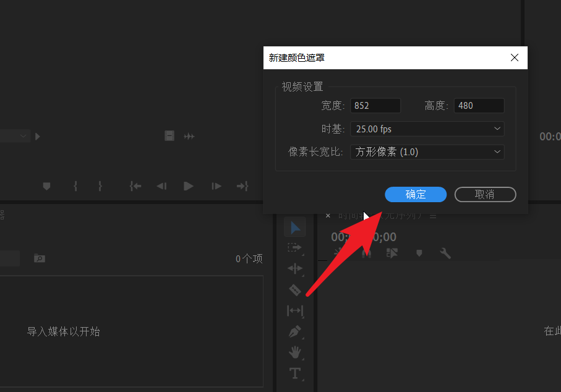Open the 时基 frame rate dropdown
This screenshot has height=392, width=561.
427,129
